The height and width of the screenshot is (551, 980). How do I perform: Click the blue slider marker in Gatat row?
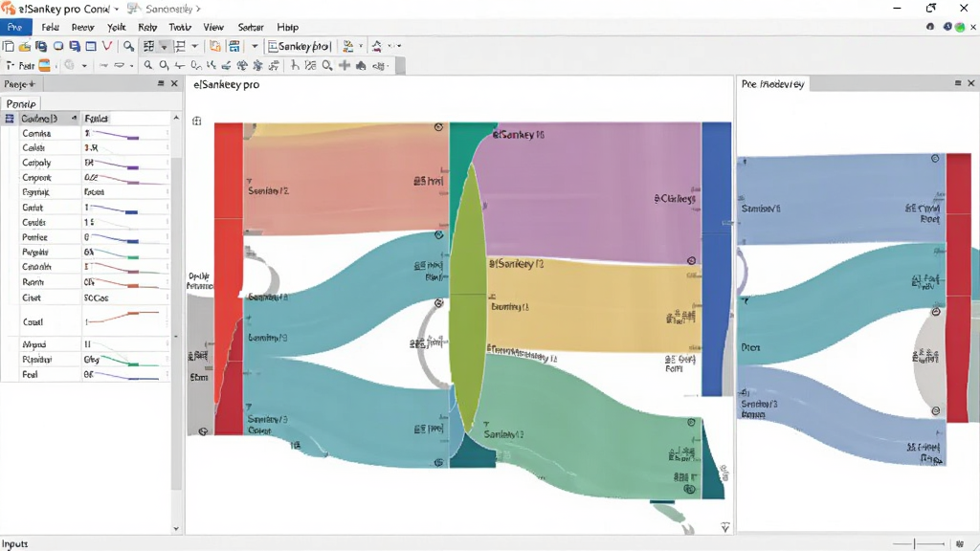click(x=132, y=212)
